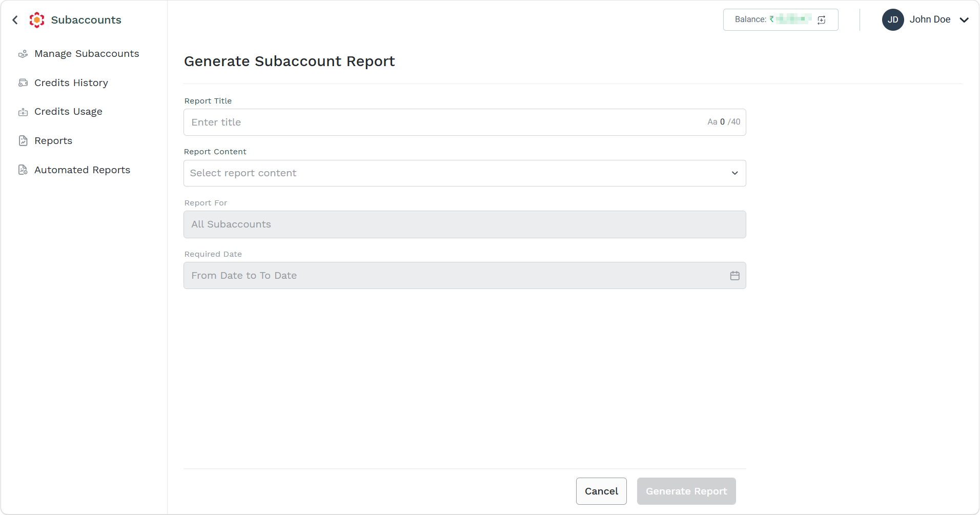Expand report content chevron arrow
Viewport: 980px width, 515px height.
tap(734, 173)
